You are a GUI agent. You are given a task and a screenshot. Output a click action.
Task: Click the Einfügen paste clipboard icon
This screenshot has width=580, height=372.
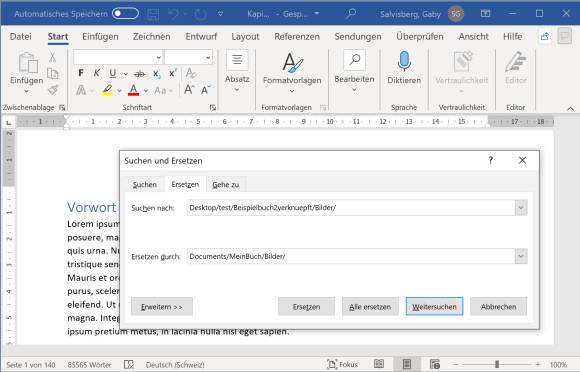(28, 63)
